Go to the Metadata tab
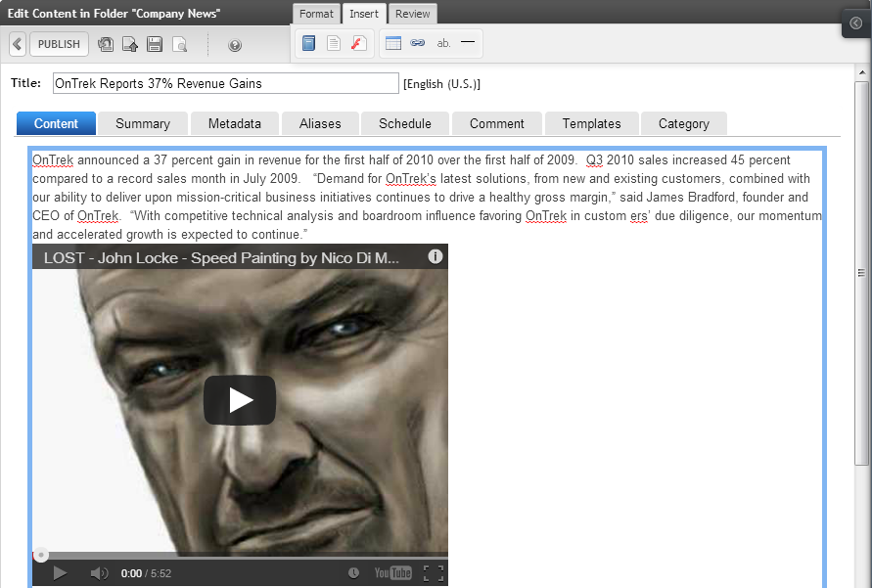Image resolution: width=872 pixels, height=588 pixels. click(x=235, y=123)
